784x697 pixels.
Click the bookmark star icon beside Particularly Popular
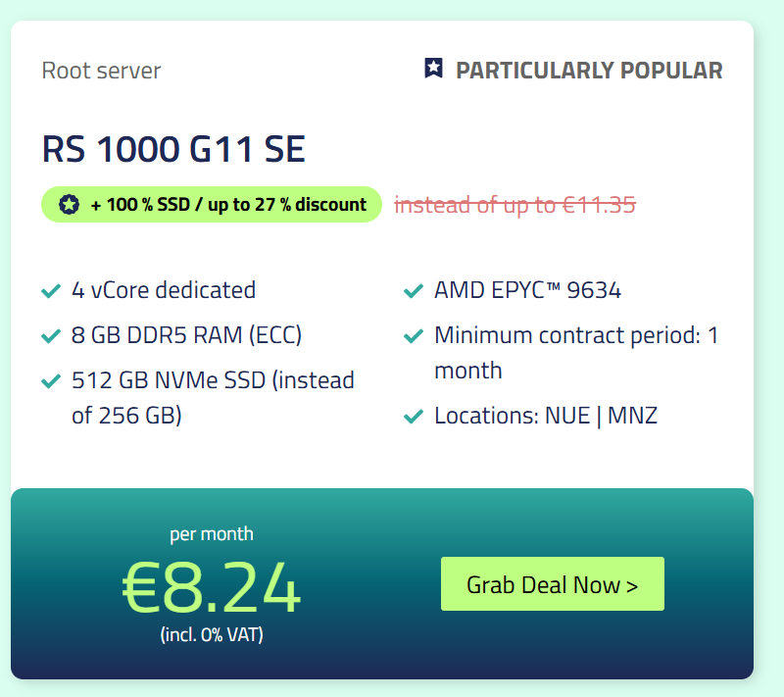pyautogui.click(x=433, y=69)
